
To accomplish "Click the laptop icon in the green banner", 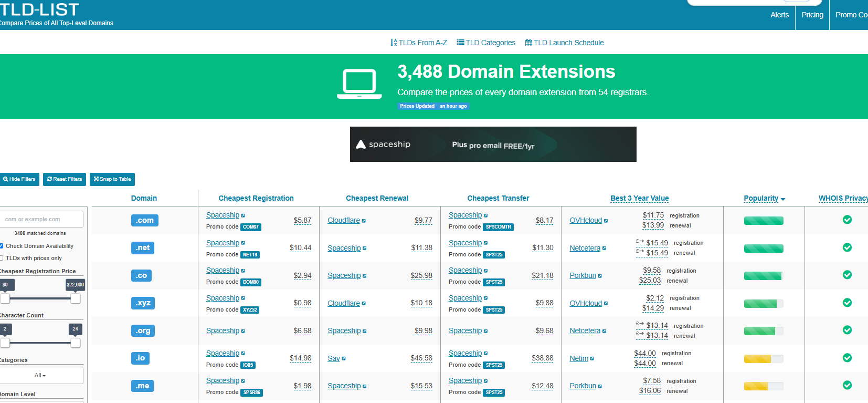I will [359, 84].
